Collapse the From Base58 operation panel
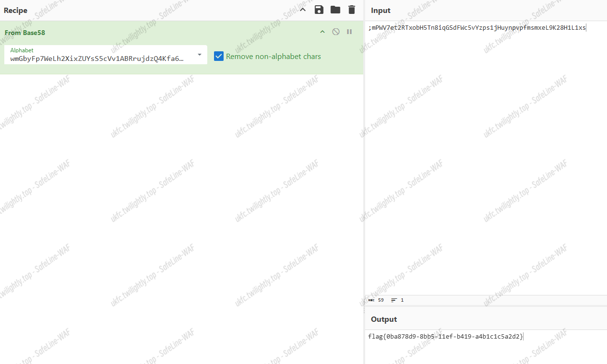The height and width of the screenshot is (364, 607). tap(322, 32)
